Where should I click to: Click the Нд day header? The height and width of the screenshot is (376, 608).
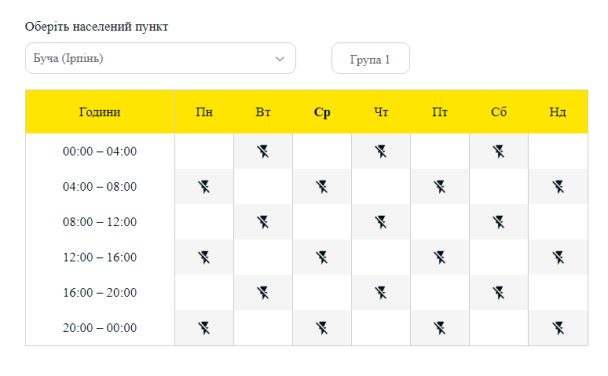coord(558,112)
